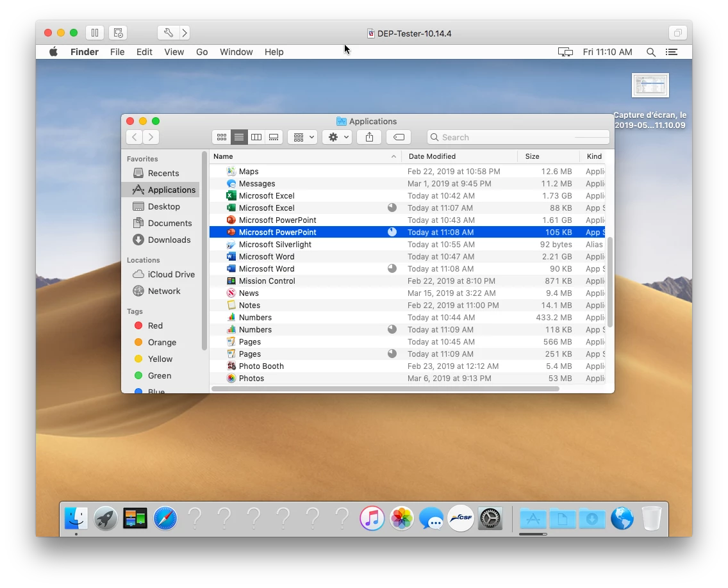Select the Photo Booth row
Image resolution: width=728 pixels, height=588 pixels.
point(407,366)
